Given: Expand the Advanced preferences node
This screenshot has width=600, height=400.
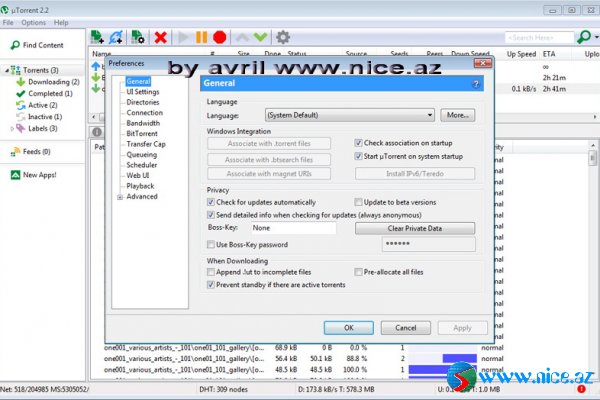Looking at the screenshot, I should pos(120,197).
